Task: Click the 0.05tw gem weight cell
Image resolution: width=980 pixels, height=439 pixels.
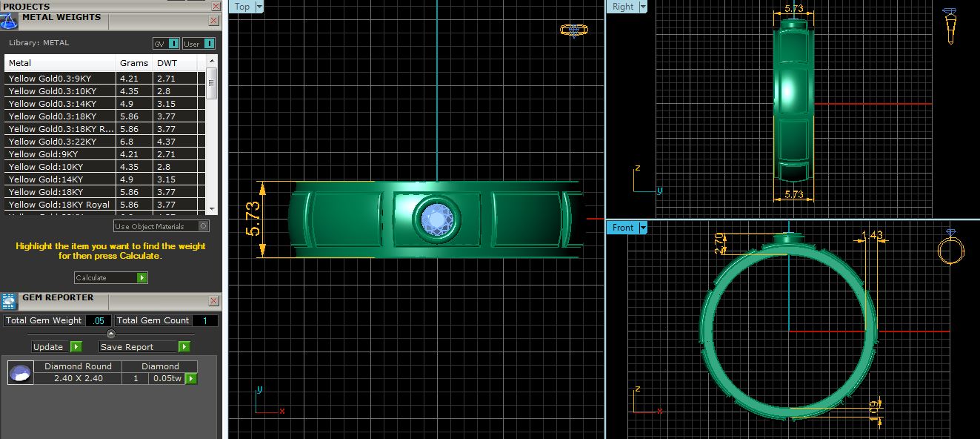Action: coord(166,378)
